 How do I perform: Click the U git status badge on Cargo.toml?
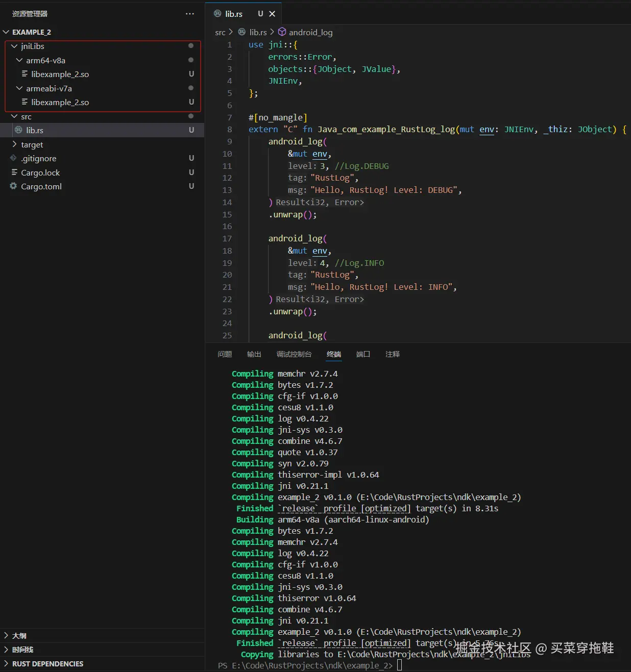point(191,186)
